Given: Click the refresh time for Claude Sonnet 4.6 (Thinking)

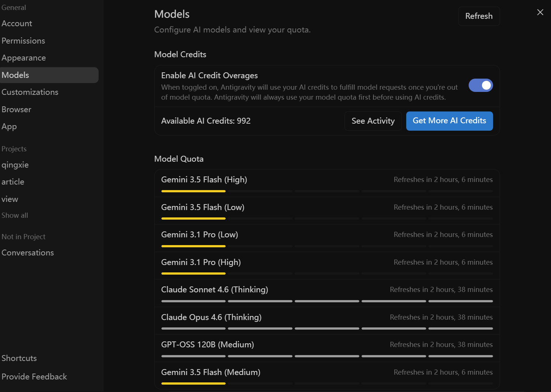Looking at the screenshot, I should pos(441,290).
